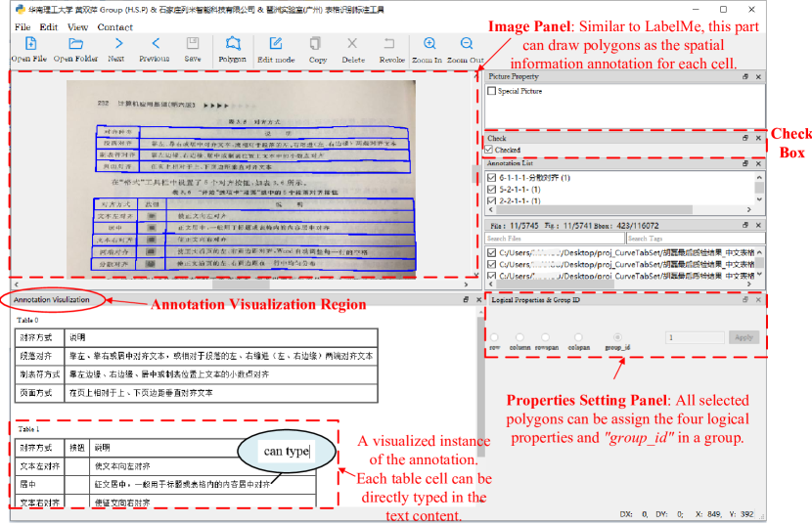Close the File list panel

point(758,225)
